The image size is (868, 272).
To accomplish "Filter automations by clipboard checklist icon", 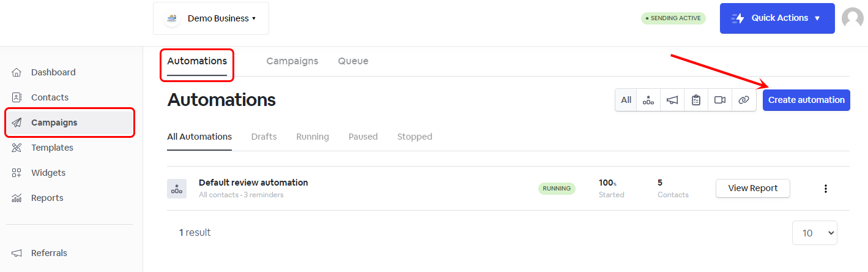I will (x=696, y=100).
